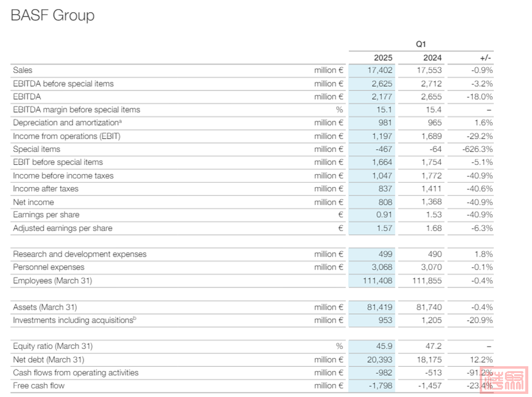Viewport: 532px width, 397px height.
Task: Click the "Earnings per share" label
Action: pos(46,215)
